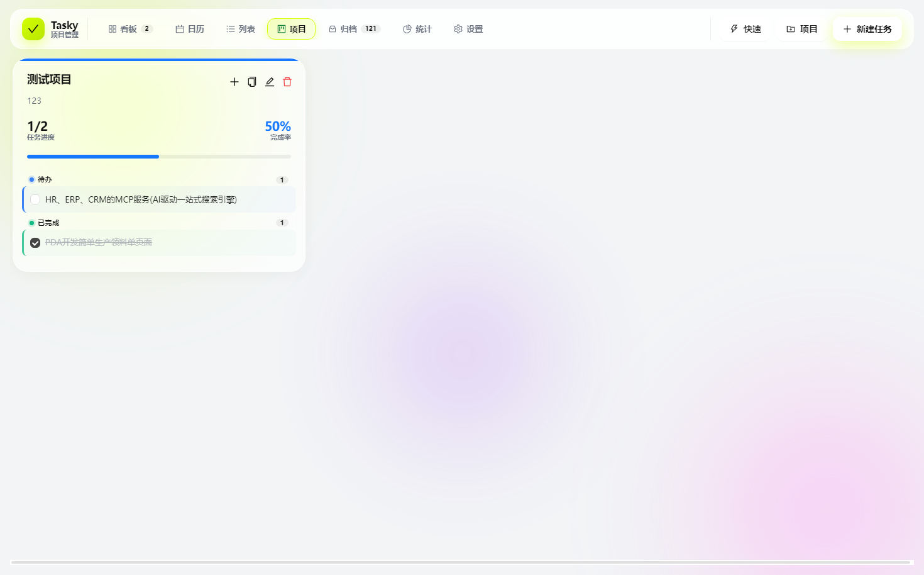
Task: Switch to the 日历 tab
Action: [190, 29]
